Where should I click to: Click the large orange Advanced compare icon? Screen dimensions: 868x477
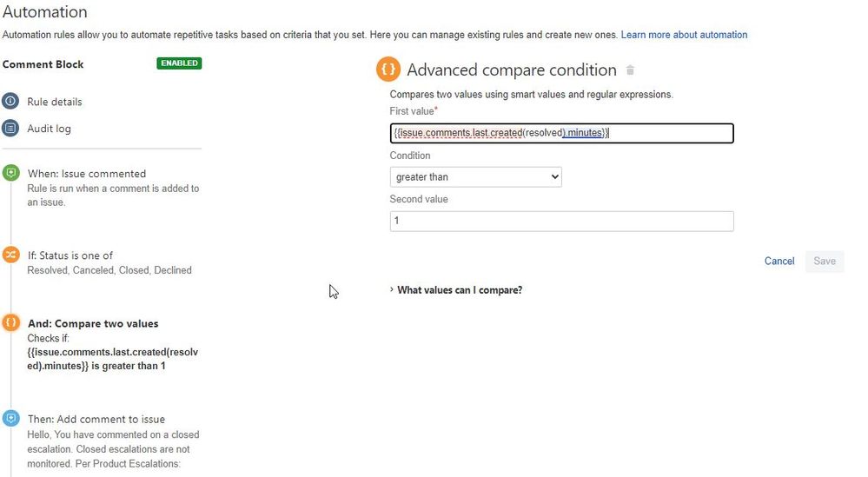tap(388, 70)
